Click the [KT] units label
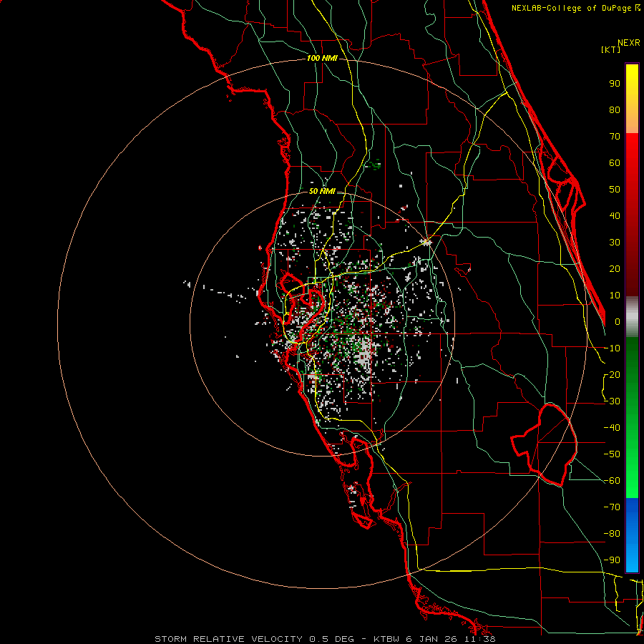This screenshot has width=644, height=644. [611, 49]
